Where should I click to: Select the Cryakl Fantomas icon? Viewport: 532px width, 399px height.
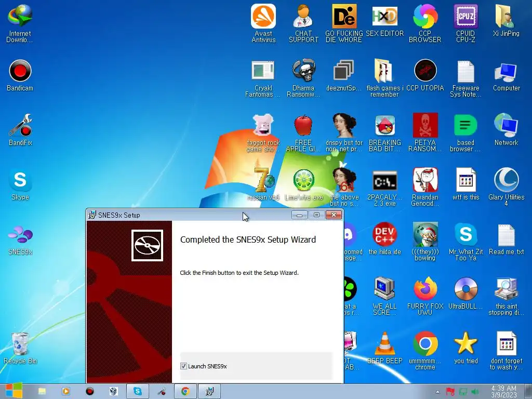click(x=263, y=78)
